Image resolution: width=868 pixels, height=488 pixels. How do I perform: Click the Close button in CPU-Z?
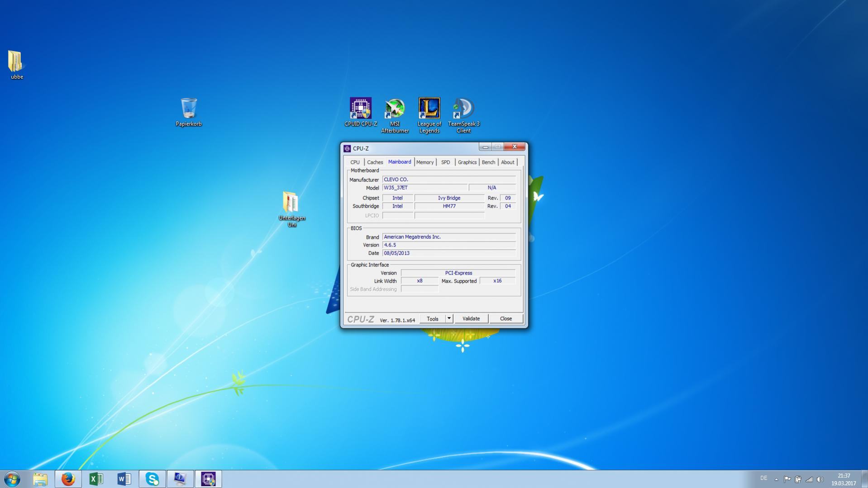[x=506, y=319]
